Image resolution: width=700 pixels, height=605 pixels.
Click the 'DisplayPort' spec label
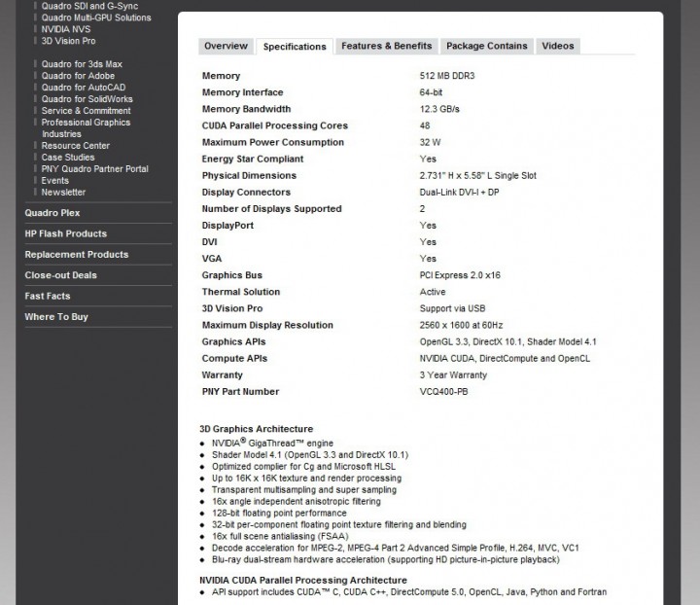click(x=227, y=226)
